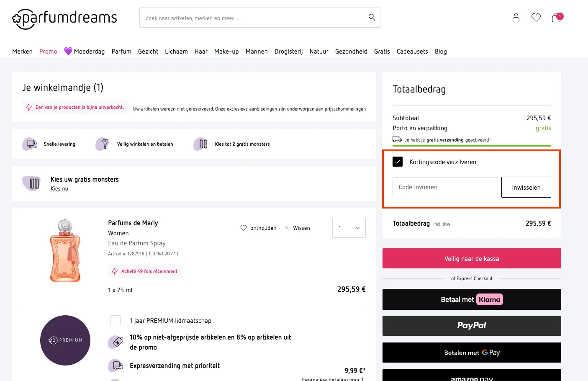Uncheck Kortingscode verzilveren checkbox
Viewport: 588px width, 381px height.
398,162
